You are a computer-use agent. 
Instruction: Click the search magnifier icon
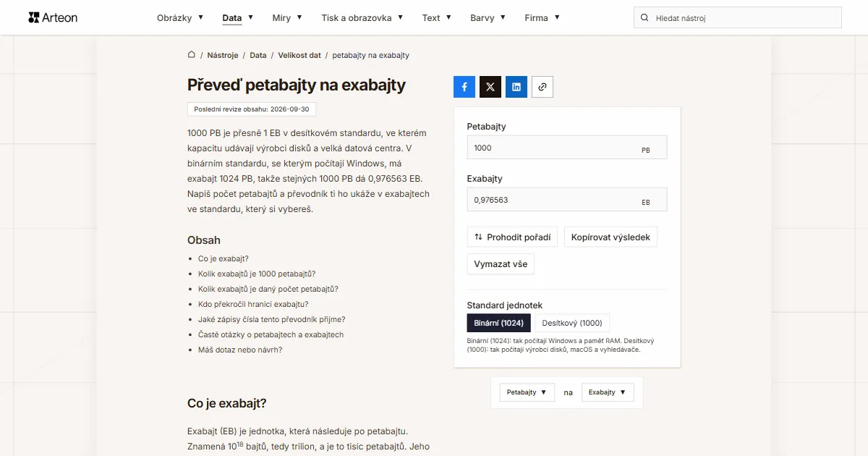click(x=644, y=18)
